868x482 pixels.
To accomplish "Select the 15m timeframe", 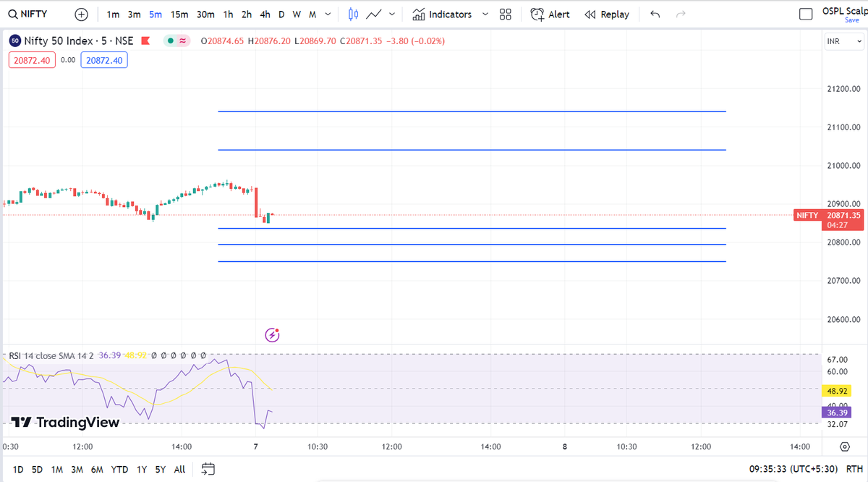I will (x=180, y=14).
